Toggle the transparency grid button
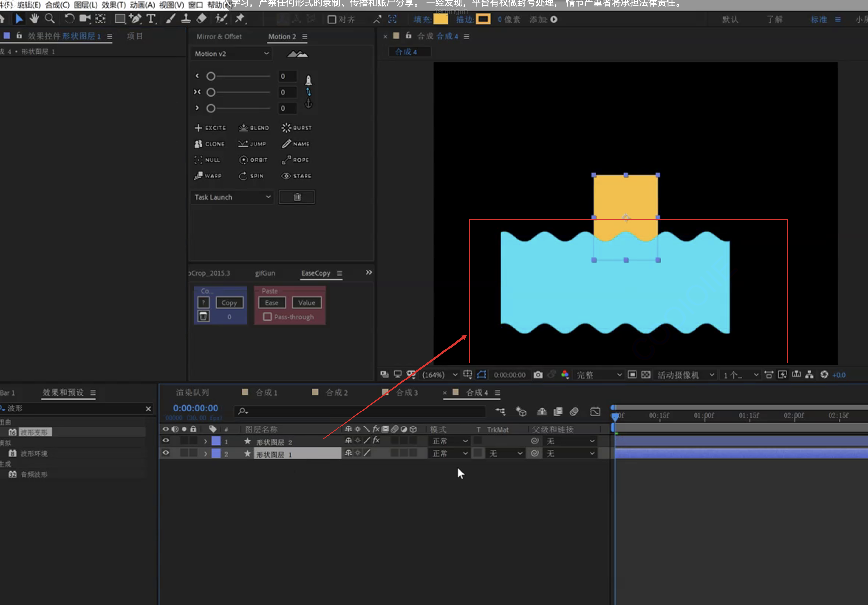Screen dimensions: 868x605 [646, 375]
